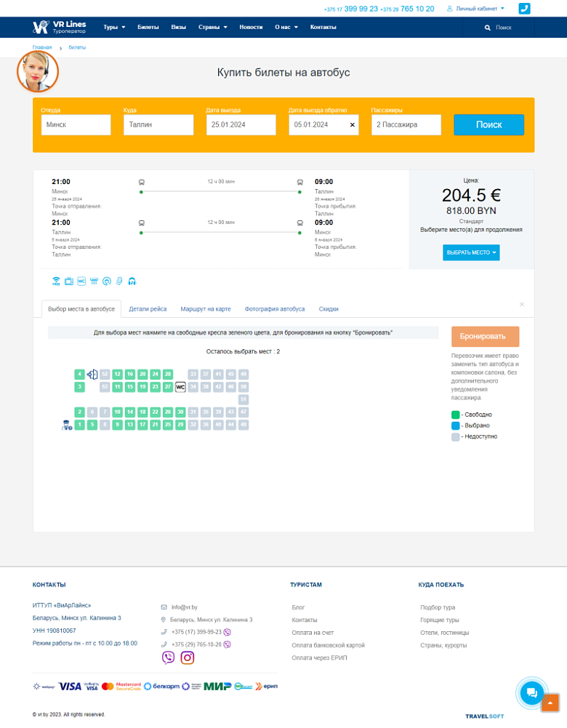Image resolution: width=567 pixels, height=728 pixels.
Task: Expand the ВЫБРАТЬ МЕСТО dropdown button
Action: [x=471, y=252]
